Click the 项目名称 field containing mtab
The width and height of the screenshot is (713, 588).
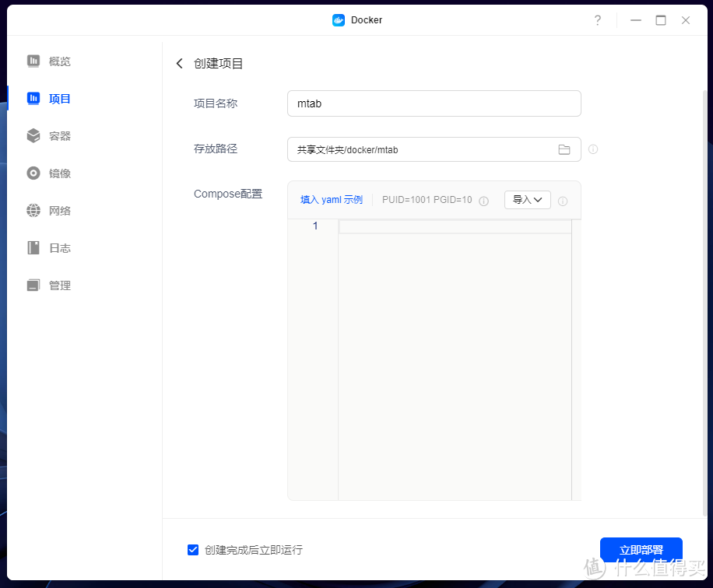tap(434, 103)
